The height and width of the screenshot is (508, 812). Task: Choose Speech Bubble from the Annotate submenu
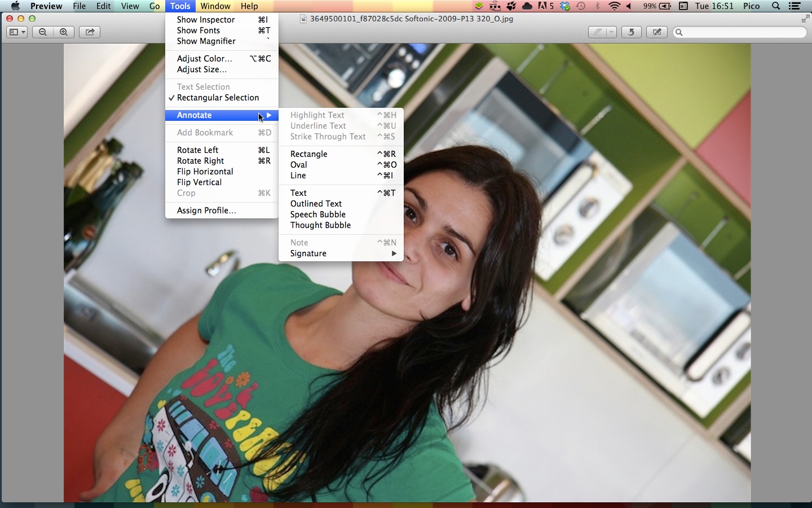318,214
